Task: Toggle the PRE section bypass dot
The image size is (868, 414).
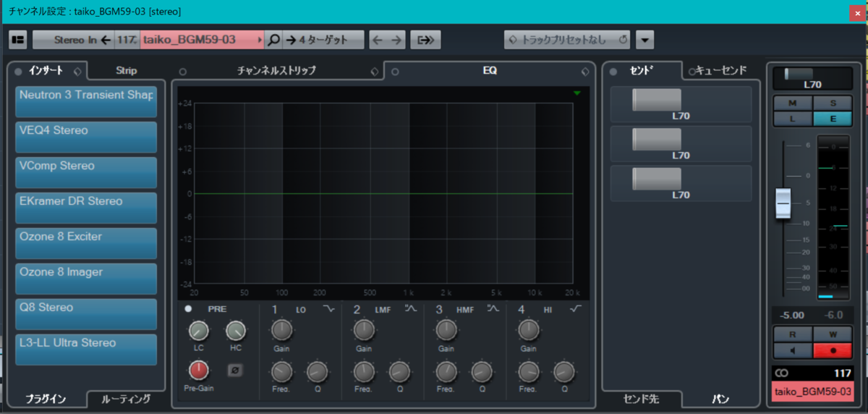Action: click(x=188, y=309)
